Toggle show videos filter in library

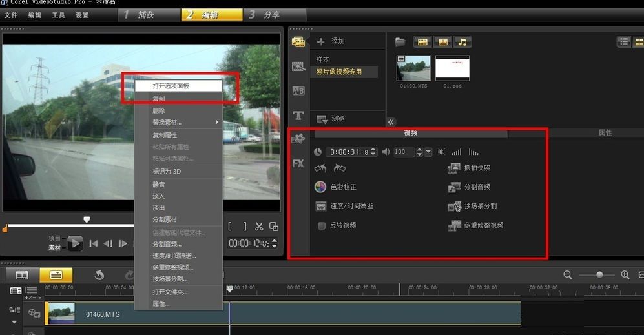coord(422,42)
